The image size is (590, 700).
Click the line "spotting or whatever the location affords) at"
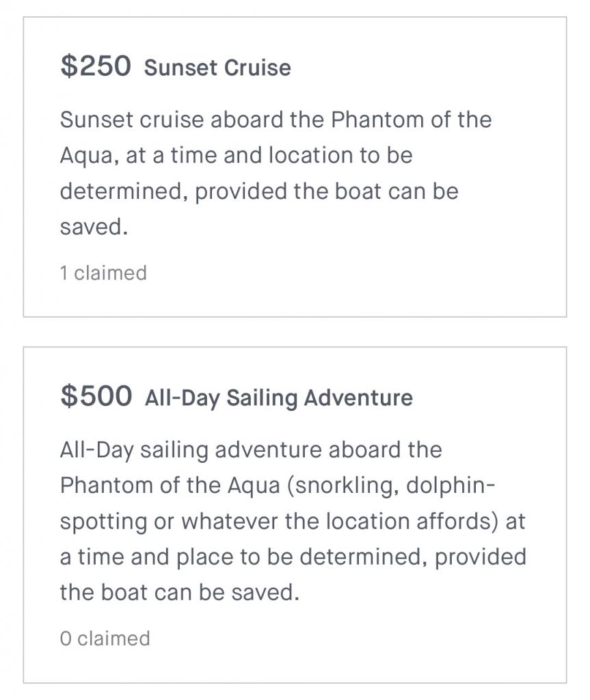coord(293,522)
